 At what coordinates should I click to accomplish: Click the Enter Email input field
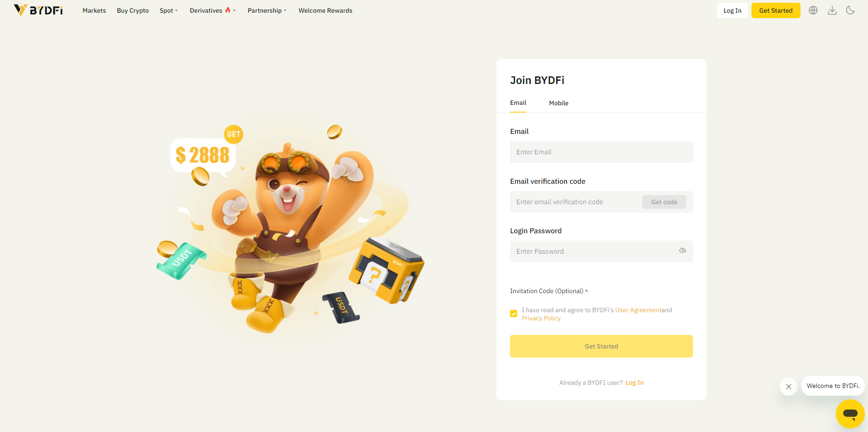[601, 152]
